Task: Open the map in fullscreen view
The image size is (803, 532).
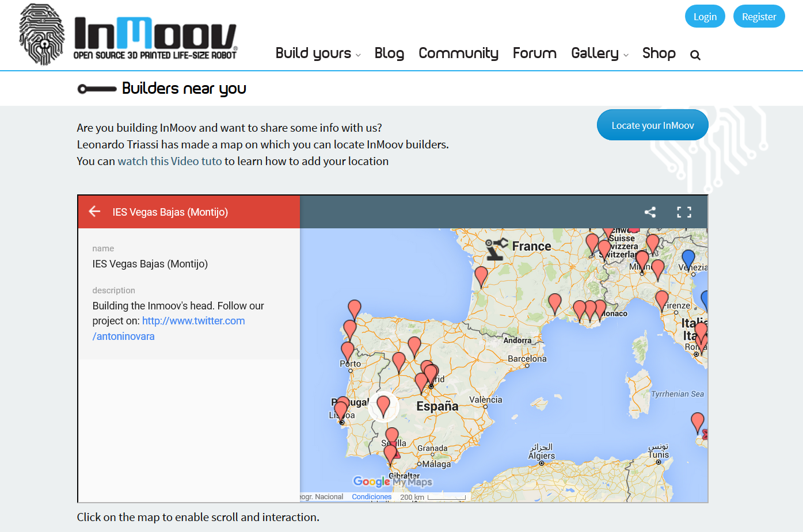Action: (x=684, y=212)
